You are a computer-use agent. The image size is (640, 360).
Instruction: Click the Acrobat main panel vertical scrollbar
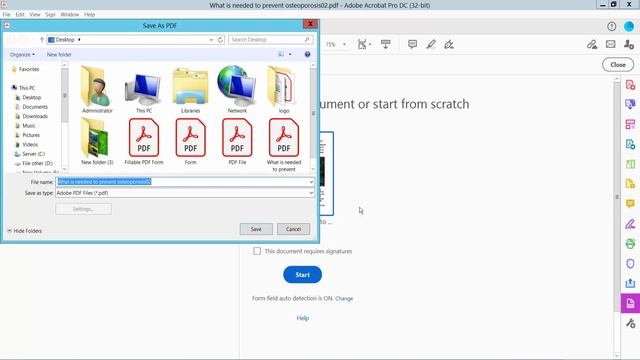pyautogui.click(x=617, y=216)
